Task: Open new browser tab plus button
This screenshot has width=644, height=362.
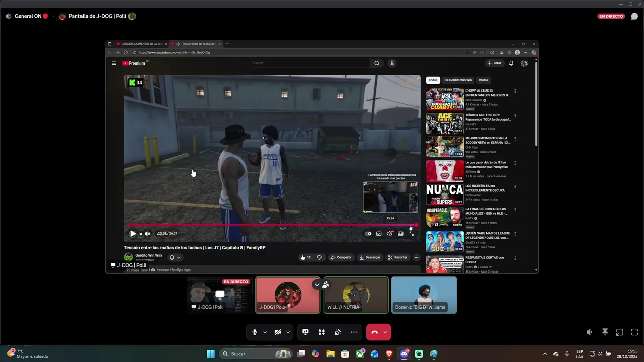Action: coord(227,44)
